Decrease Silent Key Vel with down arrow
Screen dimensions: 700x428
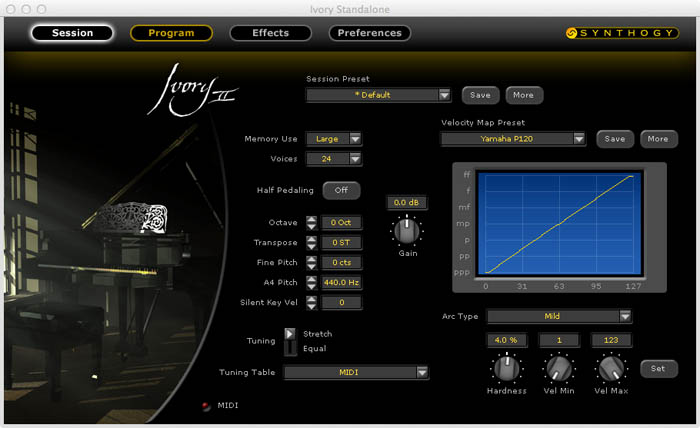coord(312,306)
